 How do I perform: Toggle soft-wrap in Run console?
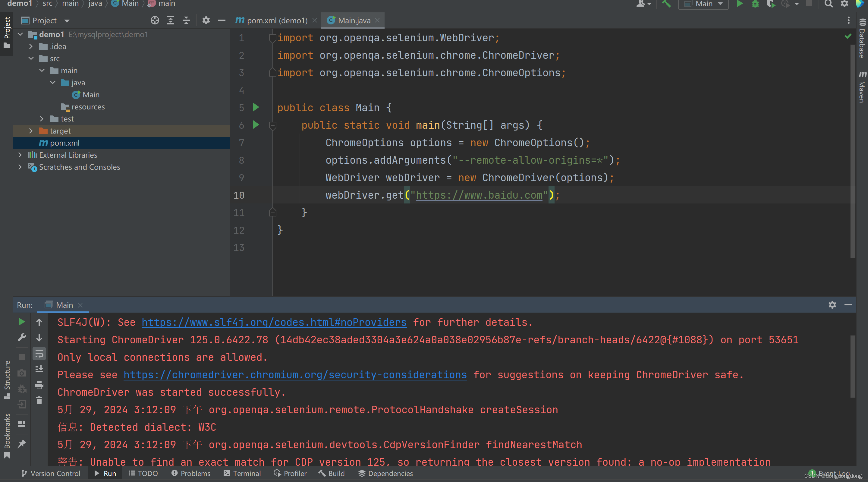39,354
